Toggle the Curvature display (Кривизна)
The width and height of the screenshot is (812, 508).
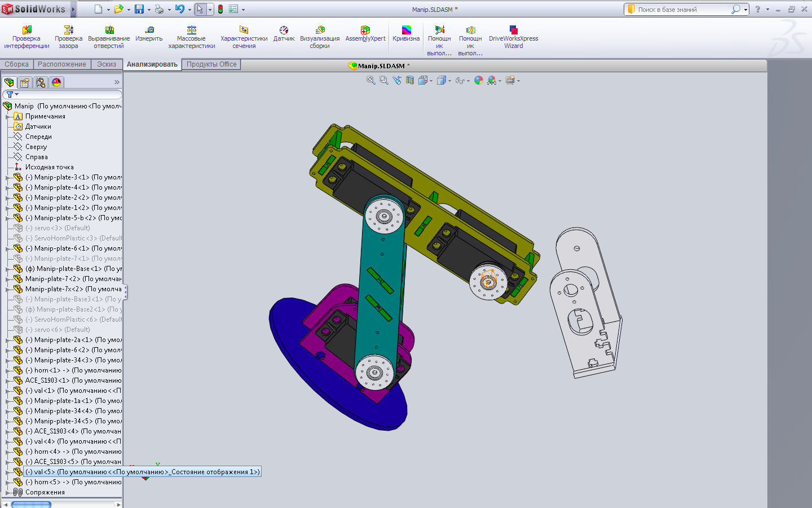tap(406, 34)
